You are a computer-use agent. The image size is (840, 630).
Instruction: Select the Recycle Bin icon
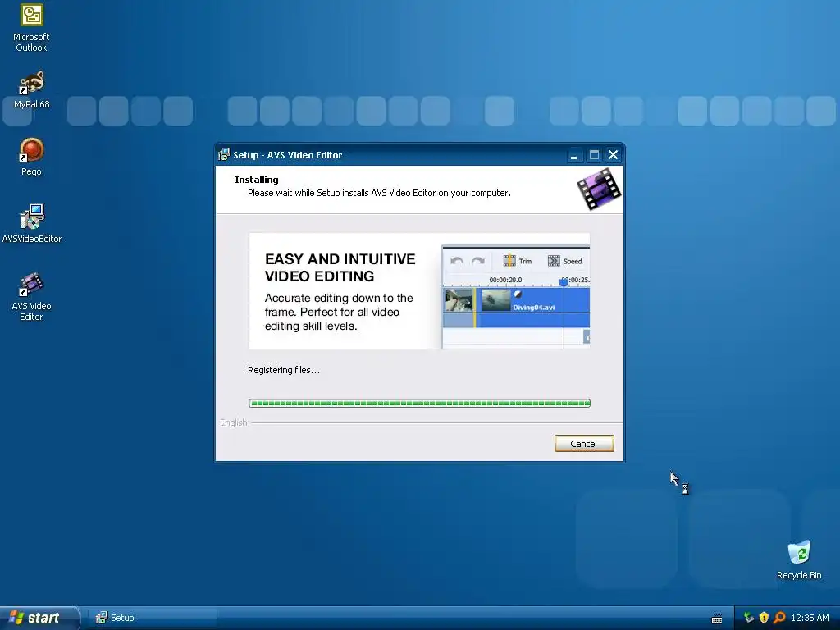tap(799, 560)
